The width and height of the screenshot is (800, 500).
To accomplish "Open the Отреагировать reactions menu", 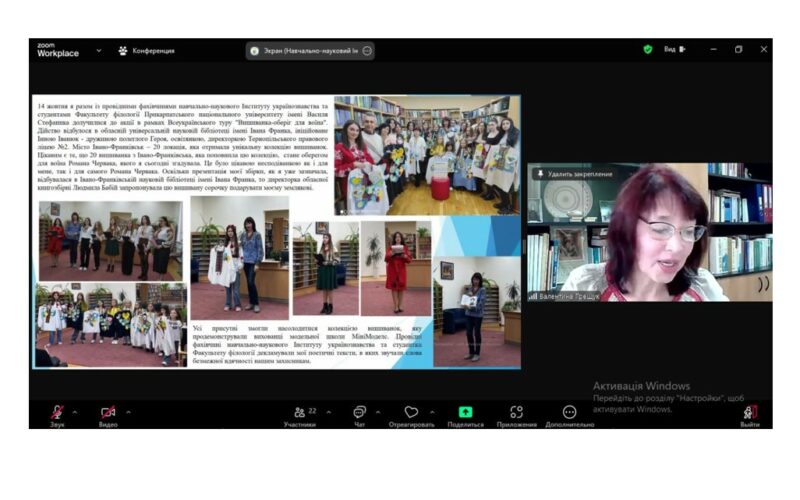I will [411, 413].
